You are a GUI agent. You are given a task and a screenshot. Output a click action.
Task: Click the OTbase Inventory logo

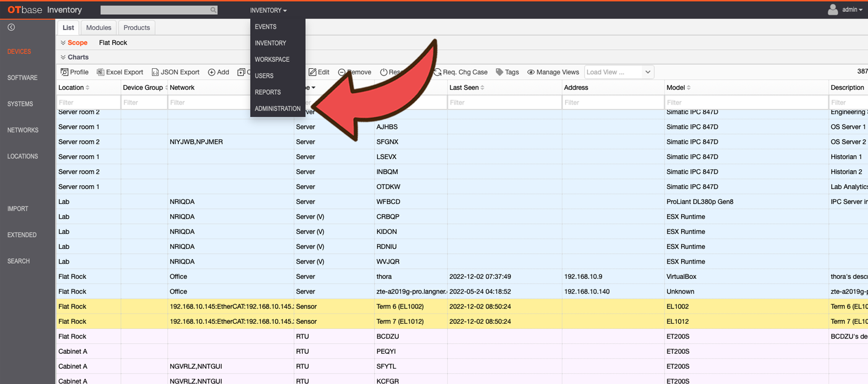(45, 10)
